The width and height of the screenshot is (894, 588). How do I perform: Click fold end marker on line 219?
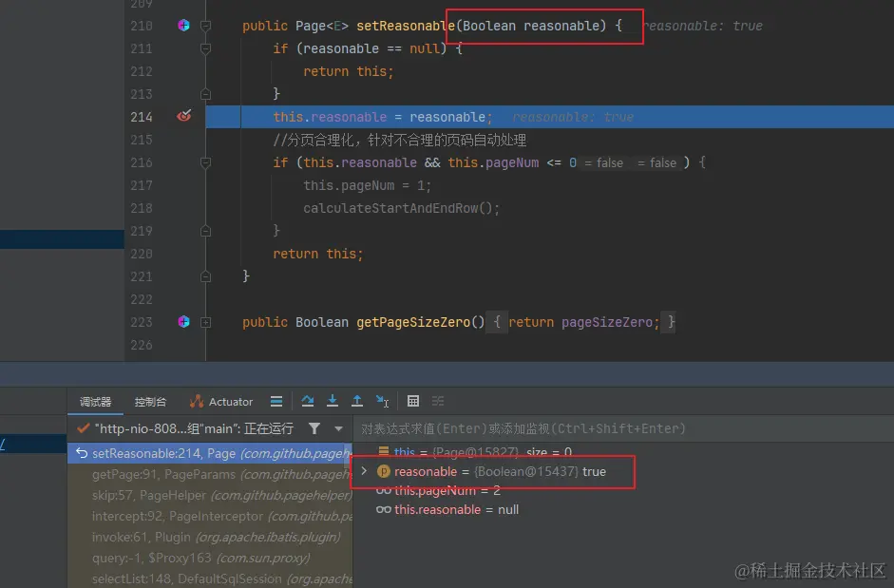[206, 231]
